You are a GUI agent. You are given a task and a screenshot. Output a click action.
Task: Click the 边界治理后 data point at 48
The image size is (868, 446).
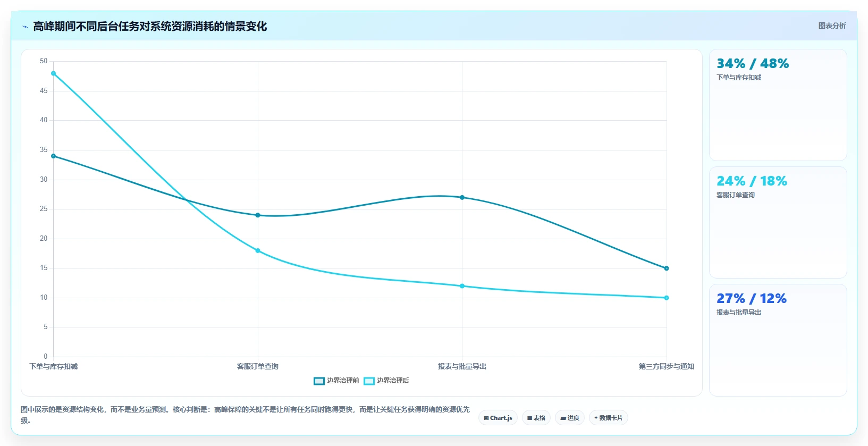click(53, 73)
